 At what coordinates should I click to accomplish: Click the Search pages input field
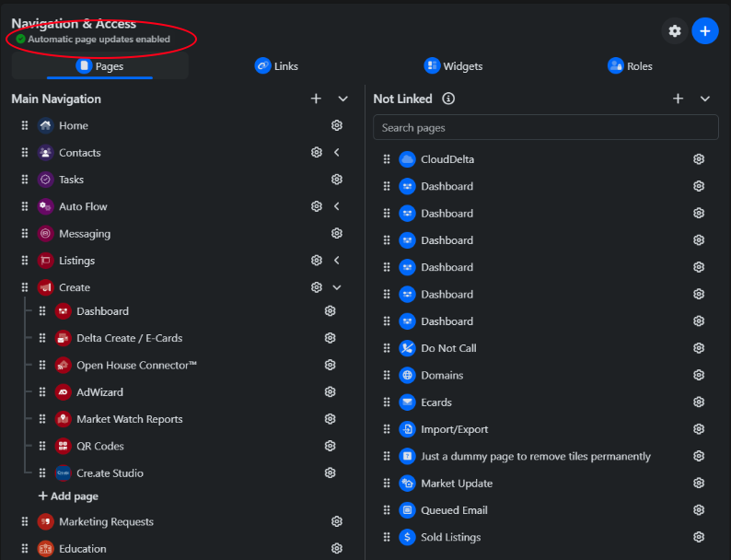click(x=545, y=127)
